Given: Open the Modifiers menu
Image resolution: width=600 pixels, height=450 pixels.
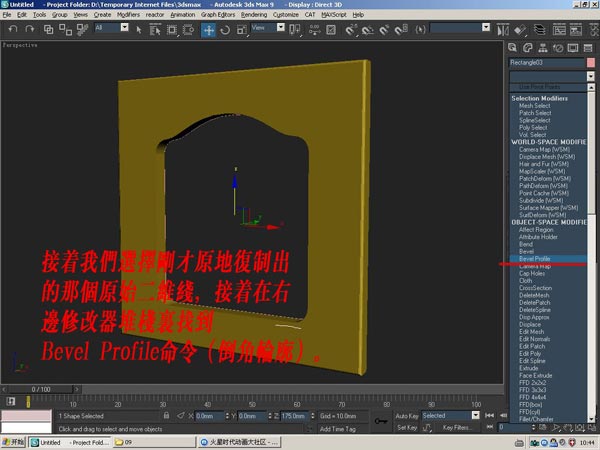Looking at the screenshot, I should point(128,15).
